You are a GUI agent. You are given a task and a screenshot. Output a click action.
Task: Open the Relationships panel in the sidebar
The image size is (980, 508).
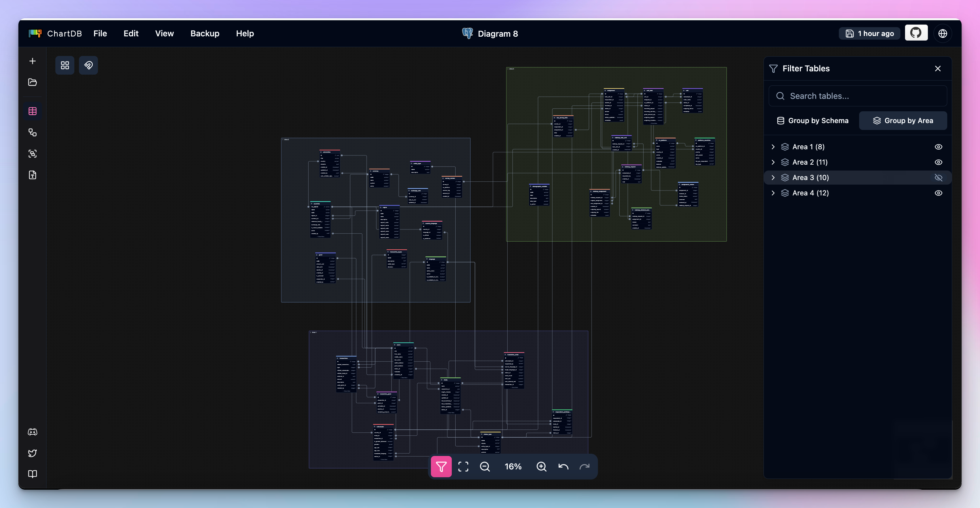tap(32, 132)
